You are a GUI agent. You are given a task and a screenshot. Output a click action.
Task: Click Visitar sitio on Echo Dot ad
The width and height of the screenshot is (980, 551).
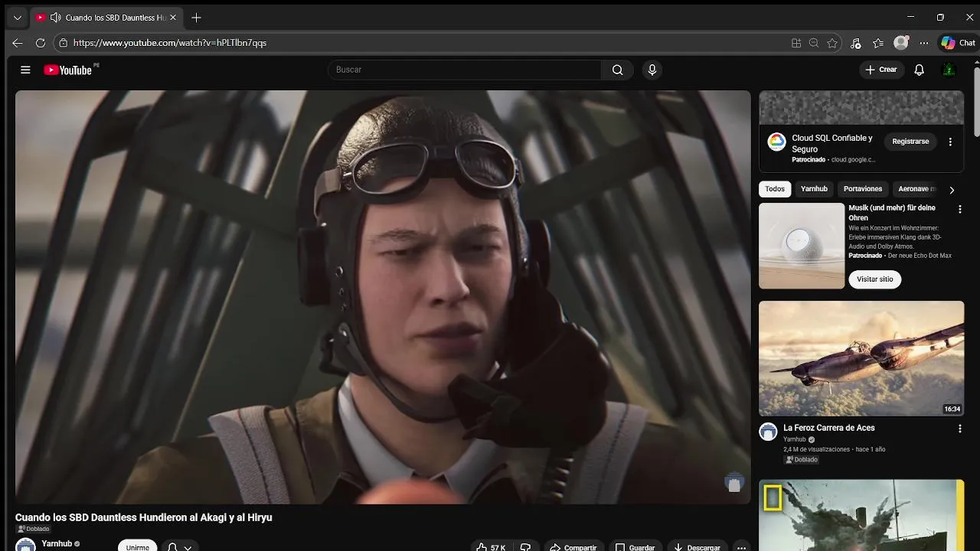coord(875,279)
